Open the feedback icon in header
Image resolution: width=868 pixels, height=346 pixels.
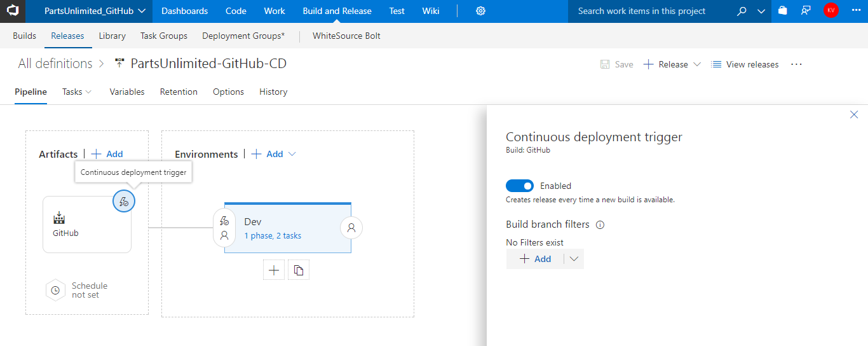[806, 11]
